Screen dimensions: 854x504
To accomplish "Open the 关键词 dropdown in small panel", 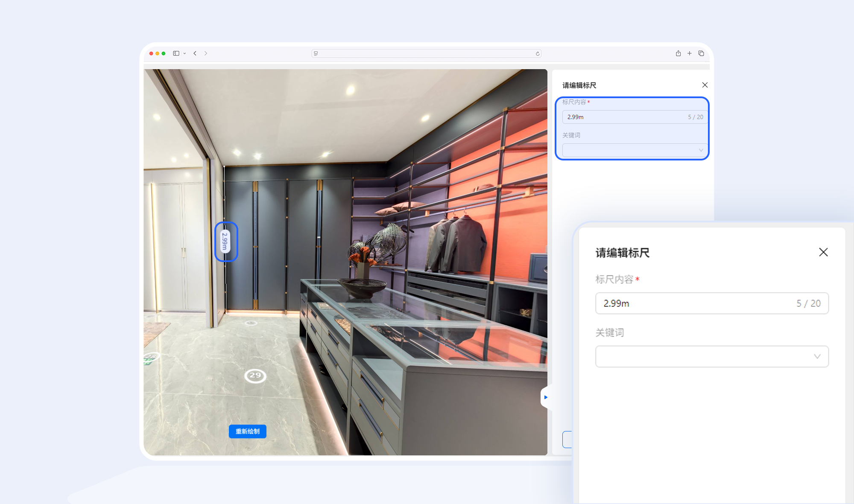I will tap(635, 150).
